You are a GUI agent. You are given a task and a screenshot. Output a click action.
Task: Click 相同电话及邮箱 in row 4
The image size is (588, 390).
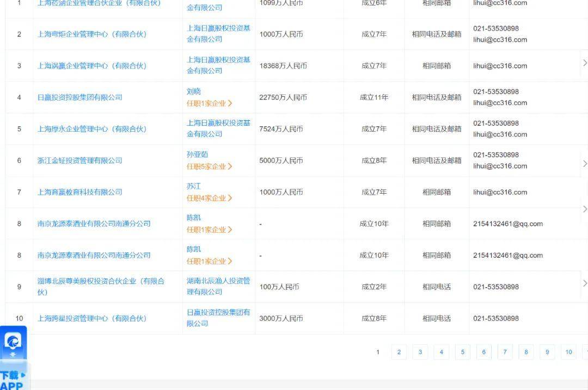coord(437,97)
